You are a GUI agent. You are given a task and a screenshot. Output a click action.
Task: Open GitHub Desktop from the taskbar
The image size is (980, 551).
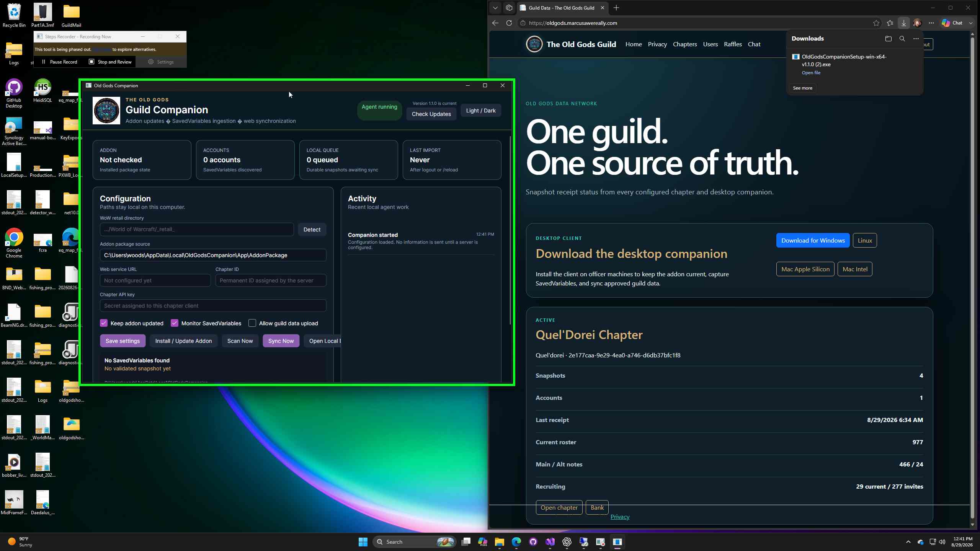533,542
